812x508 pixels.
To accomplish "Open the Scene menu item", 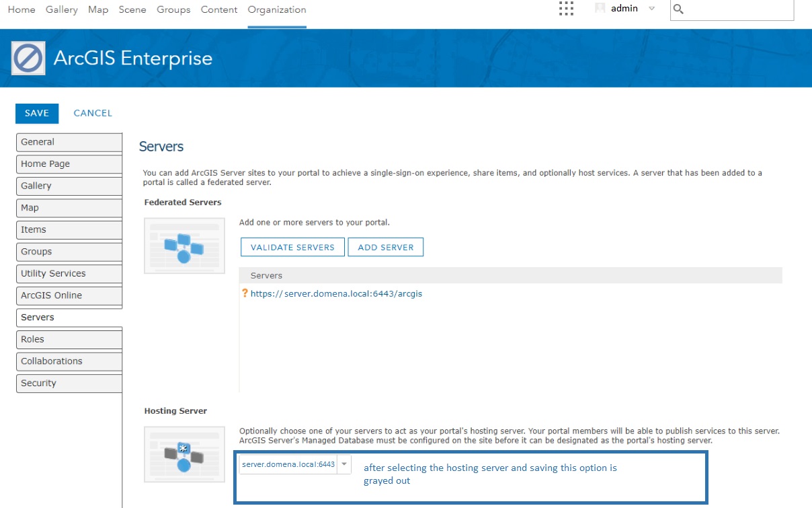I will tap(132, 9).
